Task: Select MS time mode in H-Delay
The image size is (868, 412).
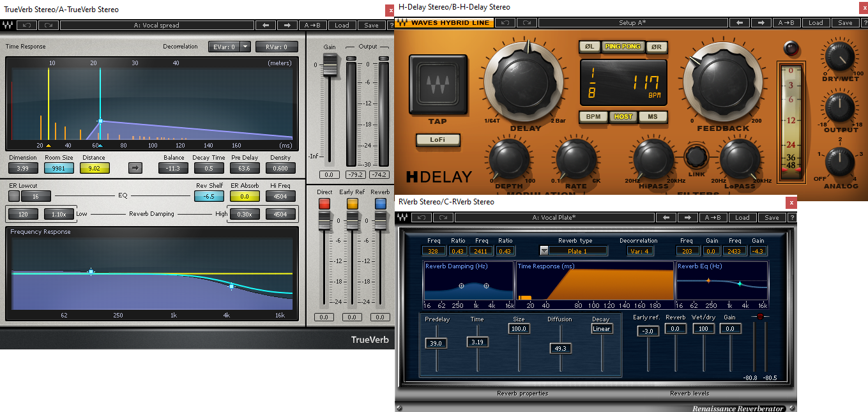Action: [653, 117]
